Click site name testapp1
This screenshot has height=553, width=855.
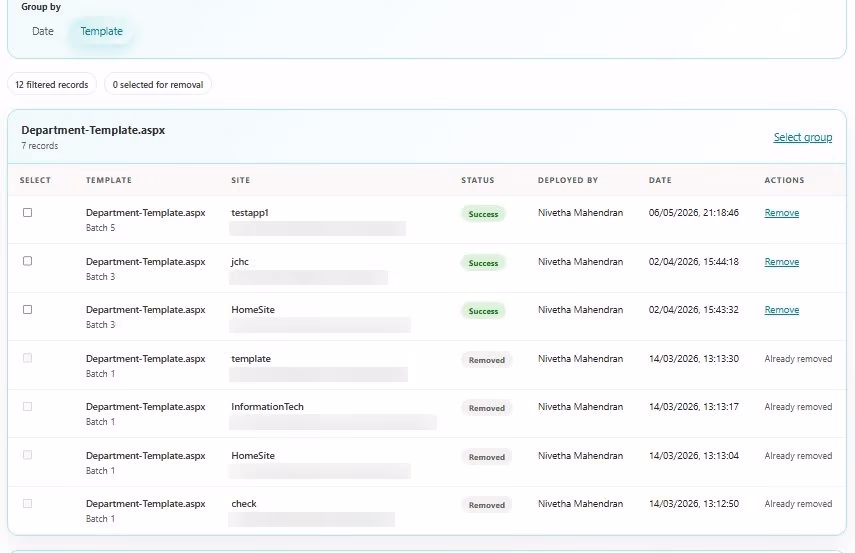[x=250, y=213]
